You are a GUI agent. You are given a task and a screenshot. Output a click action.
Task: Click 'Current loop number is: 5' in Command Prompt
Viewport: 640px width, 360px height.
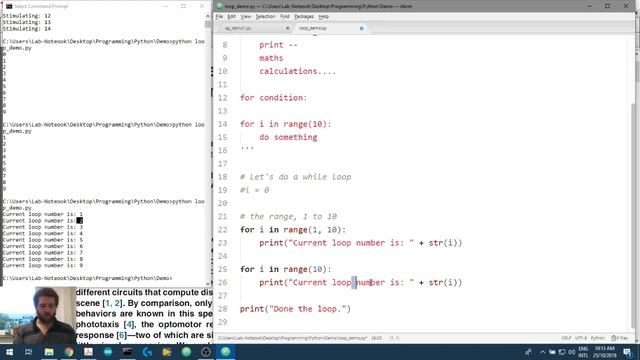tap(43, 240)
